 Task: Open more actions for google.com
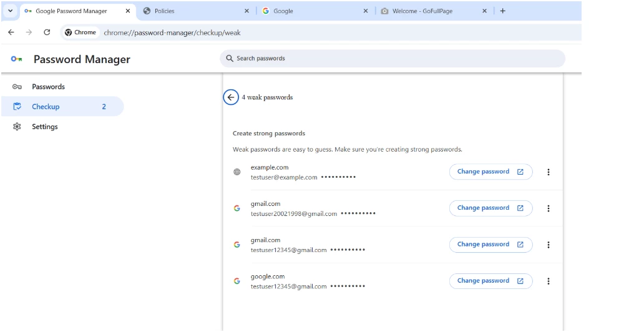tap(549, 281)
